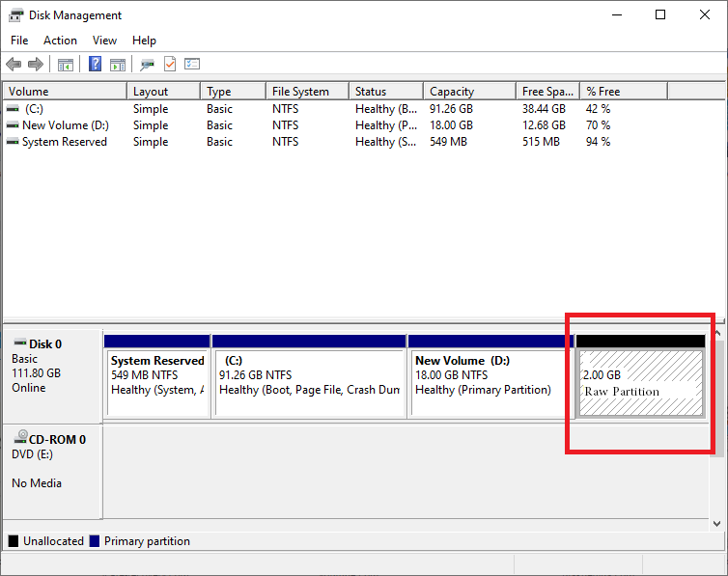Click the CD-ROM 0 DVD (E:) label
The image size is (728, 576).
pos(52,472)
